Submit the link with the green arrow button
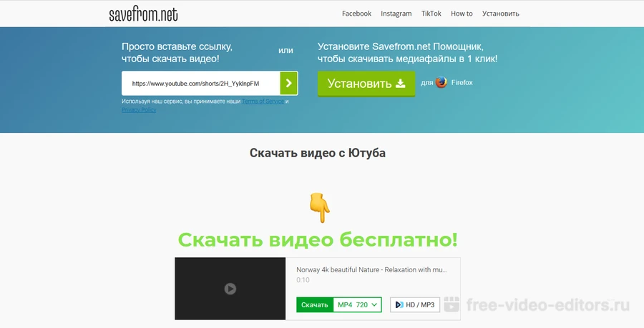The height and width of the screenshot is (328, 644). tap(289, 83)
